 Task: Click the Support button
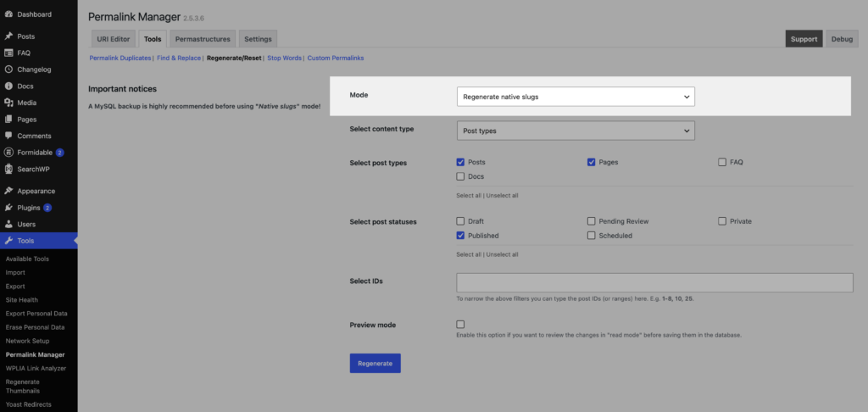pyautogui.click(x=804, y=39)
